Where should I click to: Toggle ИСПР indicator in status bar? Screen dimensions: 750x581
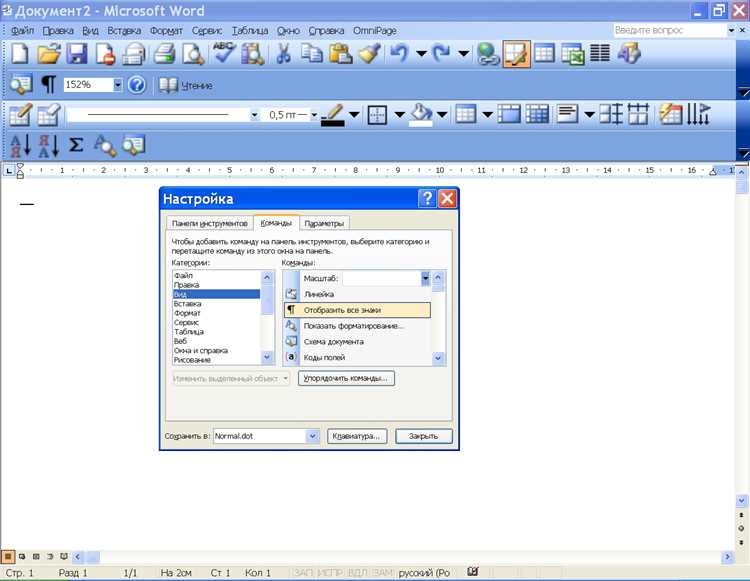(330, 572)
